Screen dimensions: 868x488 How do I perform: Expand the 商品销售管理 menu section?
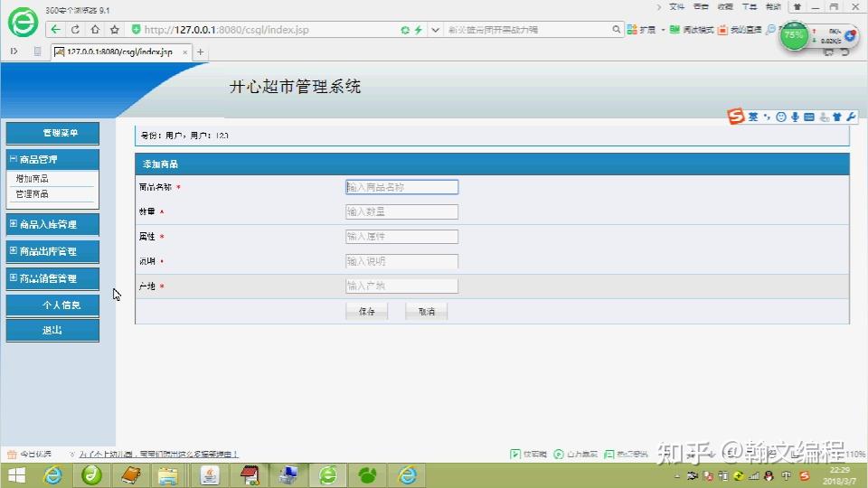click(14, 277)
